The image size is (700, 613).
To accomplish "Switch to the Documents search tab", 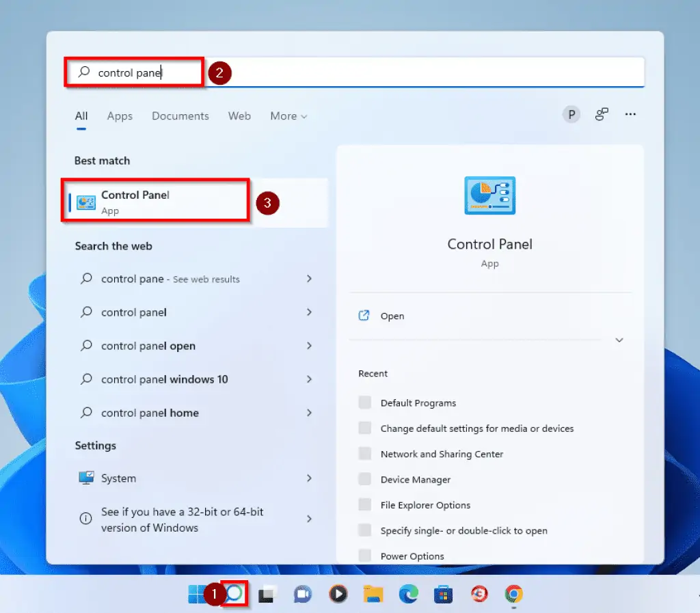I will click(180, 116).
